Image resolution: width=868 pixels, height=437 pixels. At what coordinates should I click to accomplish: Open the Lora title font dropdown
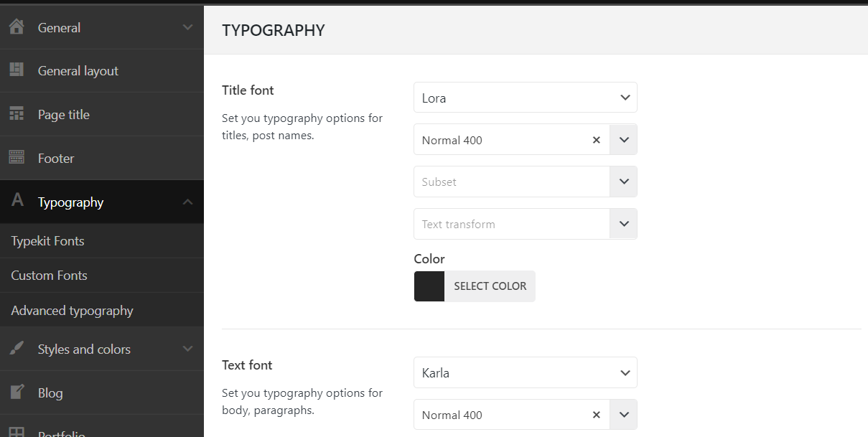[525, 98]
